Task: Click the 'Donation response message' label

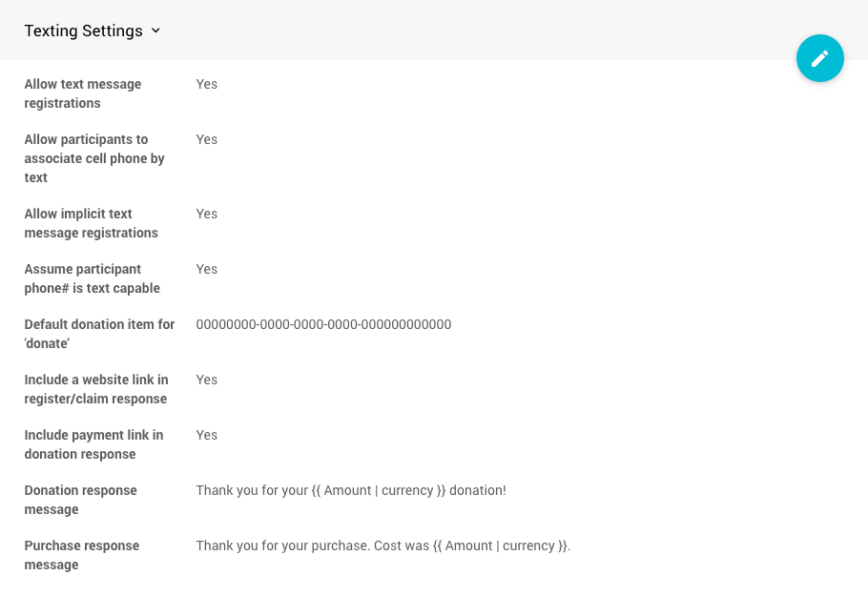Action: (x=80, y=500)
